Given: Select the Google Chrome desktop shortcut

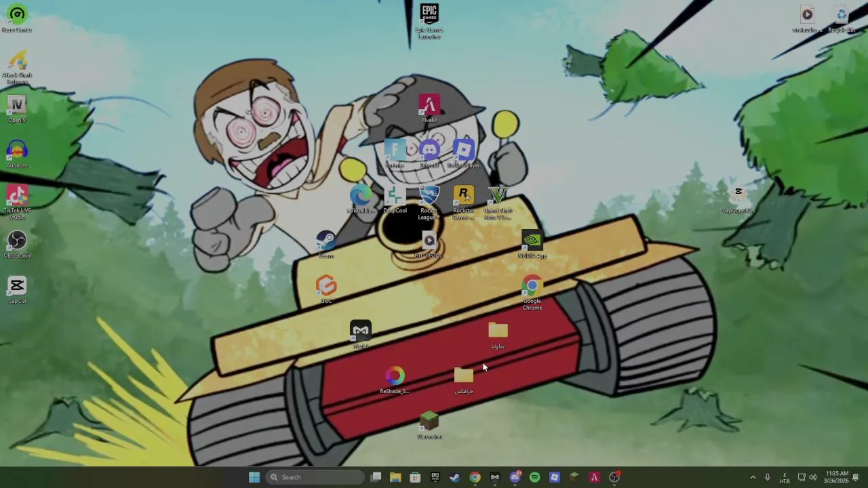Looking at the screenshot, I should tap(532, 293).
